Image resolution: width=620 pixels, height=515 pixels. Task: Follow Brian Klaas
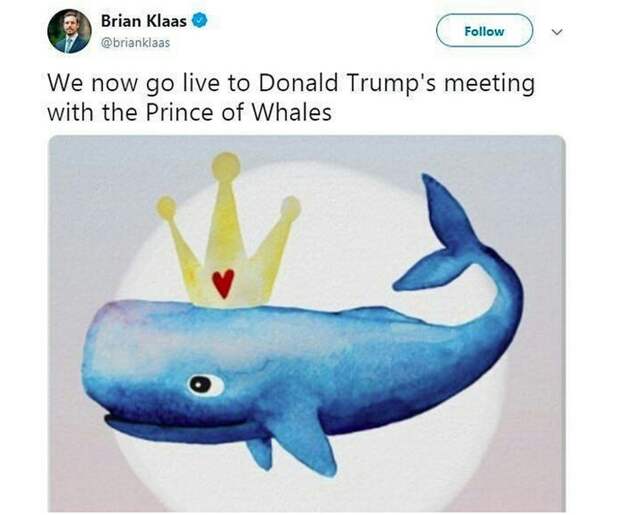click(x=484, y=31)
